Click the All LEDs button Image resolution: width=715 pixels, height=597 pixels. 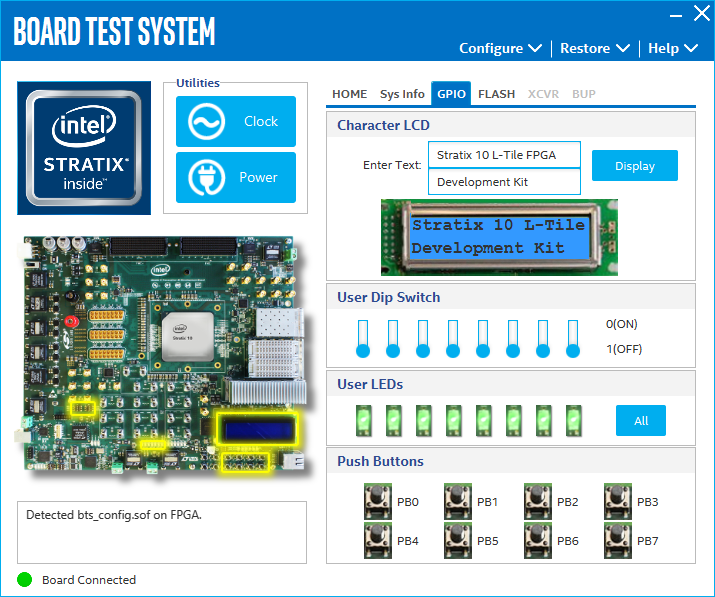point(641,420)
